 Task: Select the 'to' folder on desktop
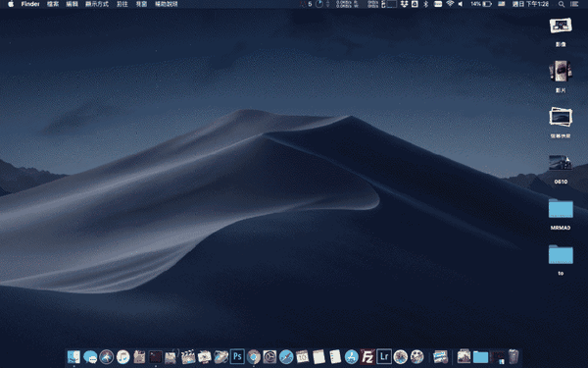[561, 254]
